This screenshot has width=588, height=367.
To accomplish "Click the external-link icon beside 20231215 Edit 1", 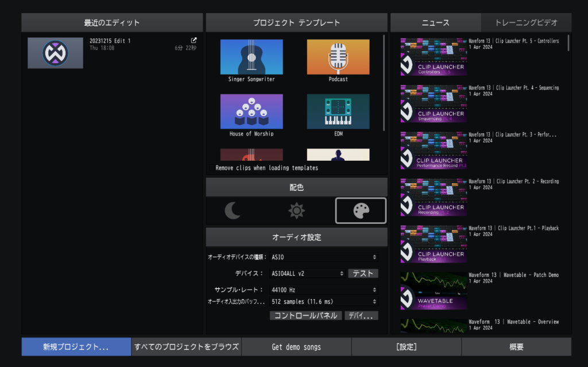I will click(194, 40).
